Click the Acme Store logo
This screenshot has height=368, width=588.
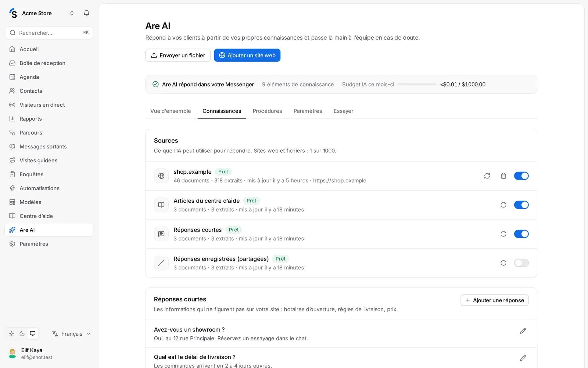point(13,13)
